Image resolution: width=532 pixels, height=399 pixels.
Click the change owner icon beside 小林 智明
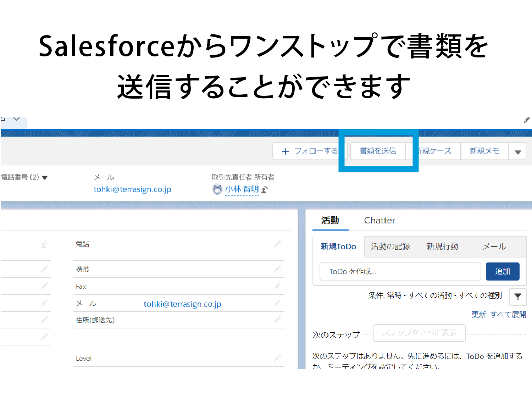(265, 190)
